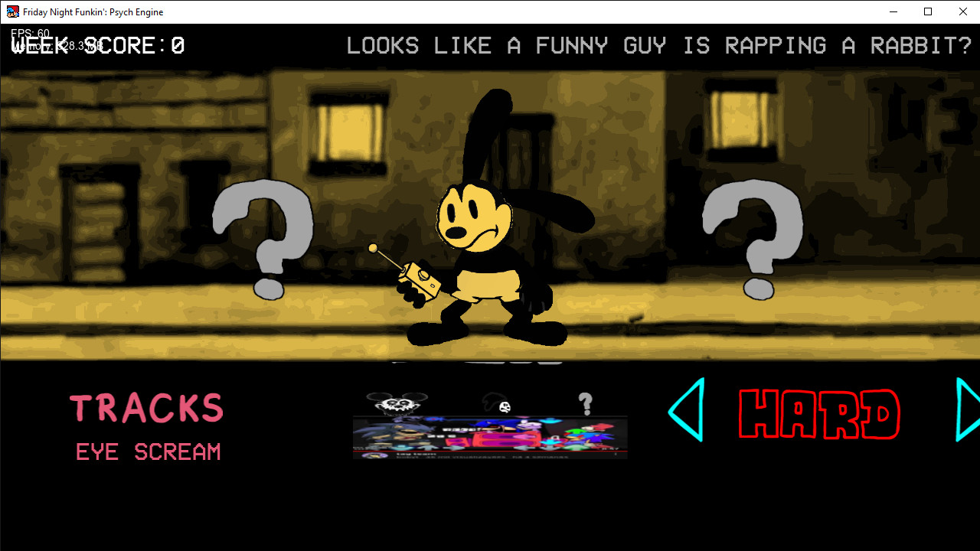980x551 pixels.
Task: Click the week description text at the top
Action: pyautogui.click(x=657, y=45)
